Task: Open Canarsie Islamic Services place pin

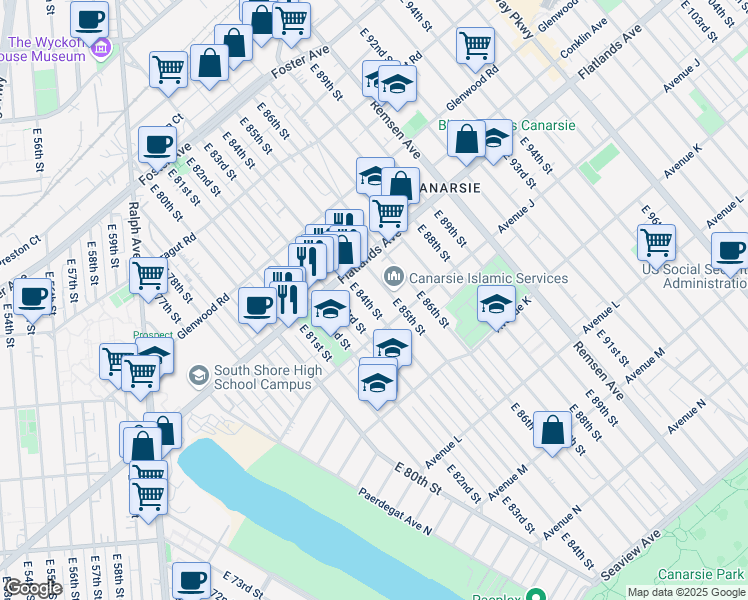Action: point(394,277)
